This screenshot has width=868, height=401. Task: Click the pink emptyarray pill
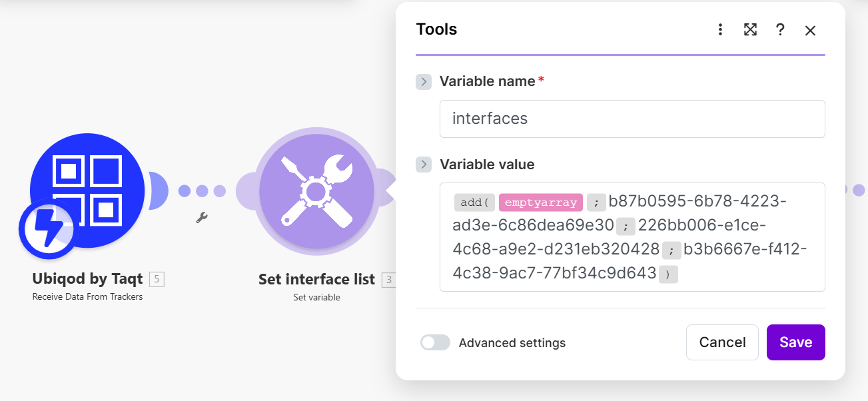(x=540, y=202)
